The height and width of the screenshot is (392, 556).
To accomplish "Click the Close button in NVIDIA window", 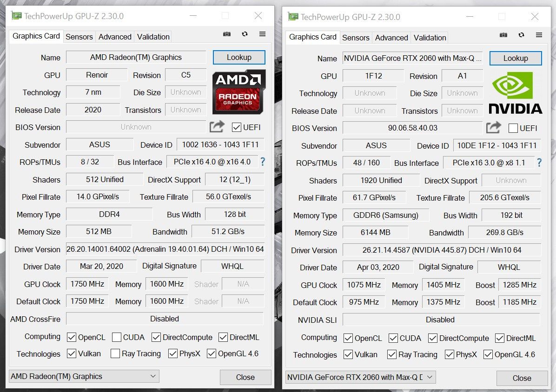I will pos(522,378).
